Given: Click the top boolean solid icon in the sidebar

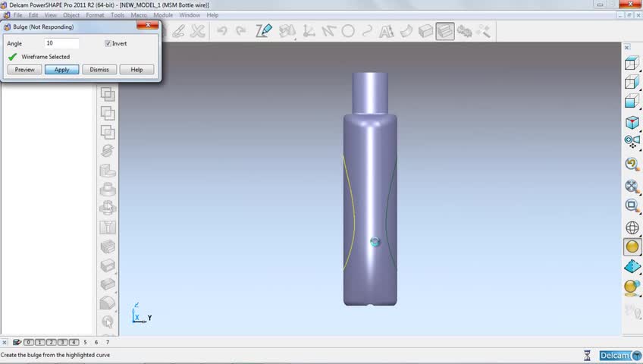Looking at the screenshot, I should point(108,94).
